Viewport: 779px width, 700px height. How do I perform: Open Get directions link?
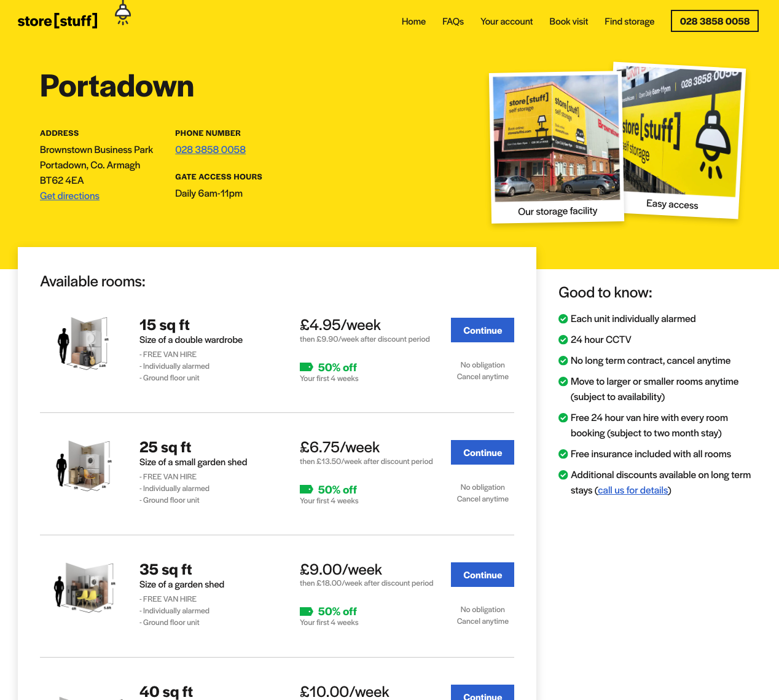point(69,195)
